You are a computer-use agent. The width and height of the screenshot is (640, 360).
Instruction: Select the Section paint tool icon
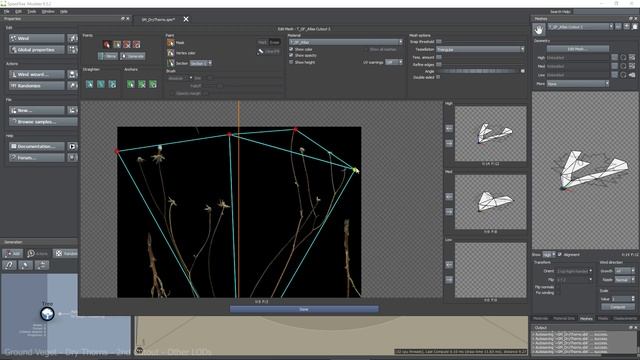coord(171,63)
